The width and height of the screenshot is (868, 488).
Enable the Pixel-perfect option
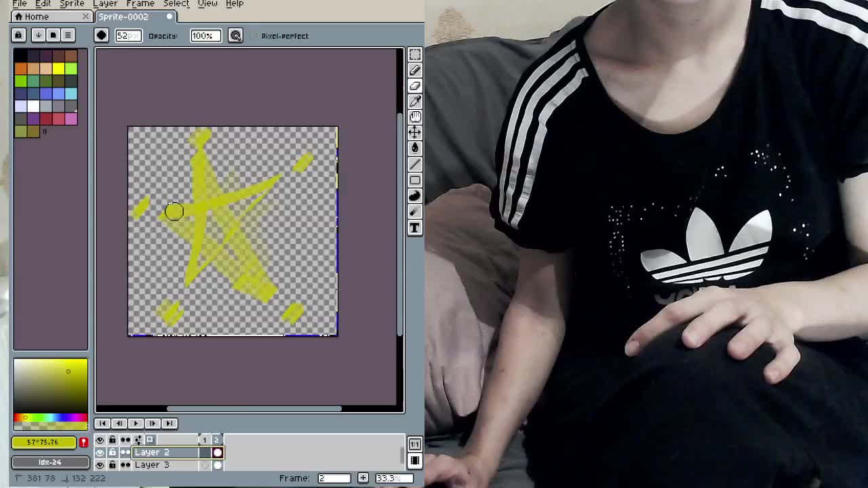pos(252,36)
